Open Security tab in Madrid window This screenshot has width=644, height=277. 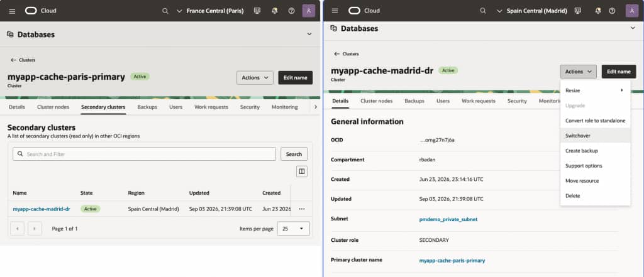point(517,101)
